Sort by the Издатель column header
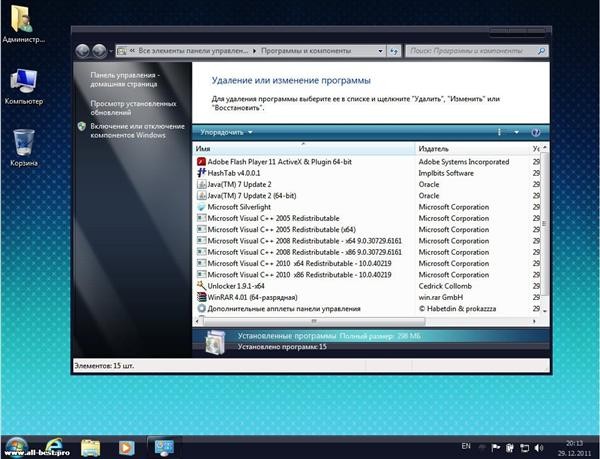 (x=472, y=149)
